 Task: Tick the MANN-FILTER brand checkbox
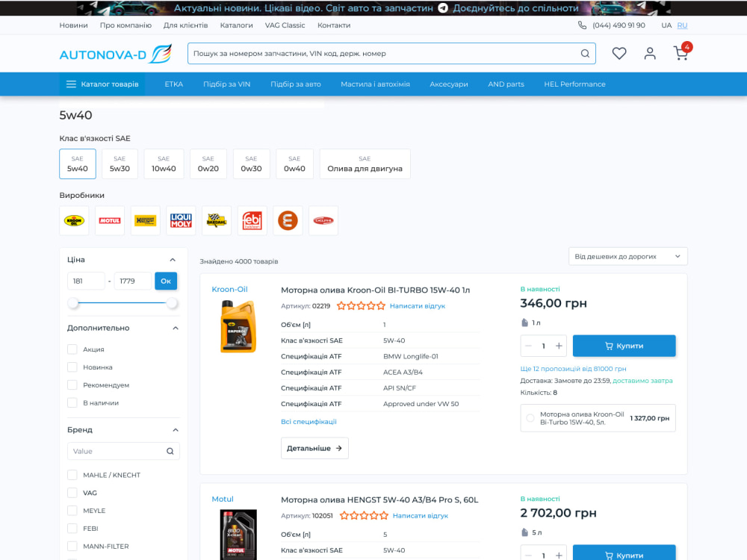[x=72, y=547]
